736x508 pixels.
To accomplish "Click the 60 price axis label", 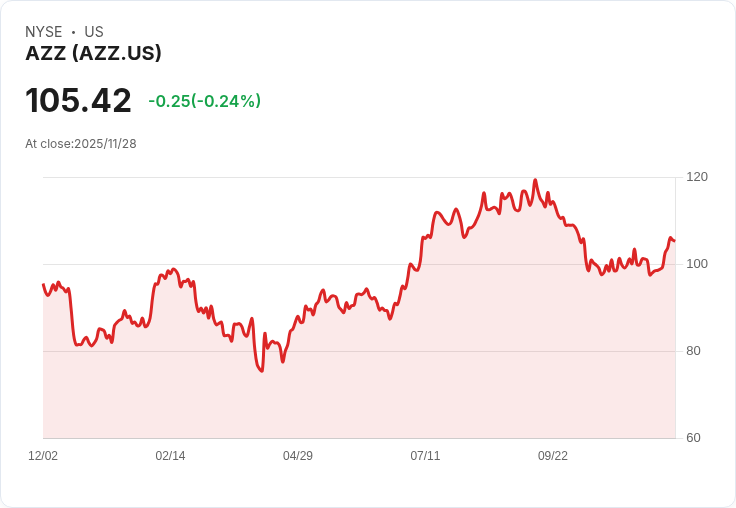I will [693, 438].
